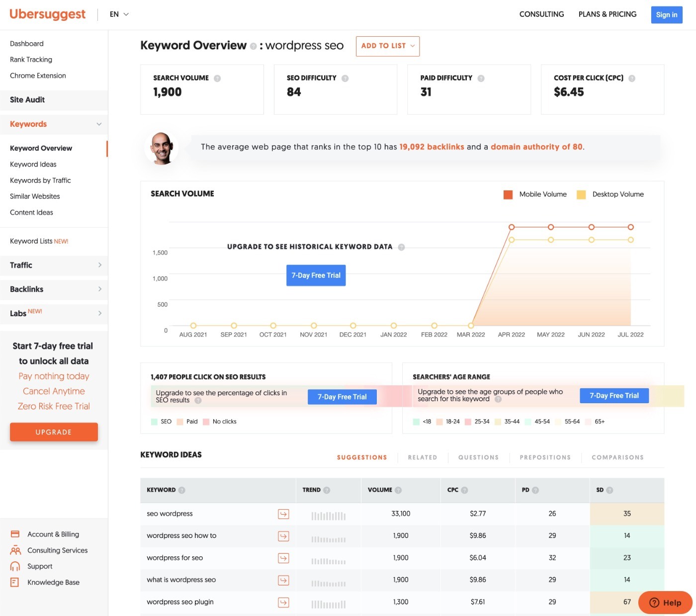
Task: Open Rank Tracking in sidebar
Action: click(x=31, y=60)
